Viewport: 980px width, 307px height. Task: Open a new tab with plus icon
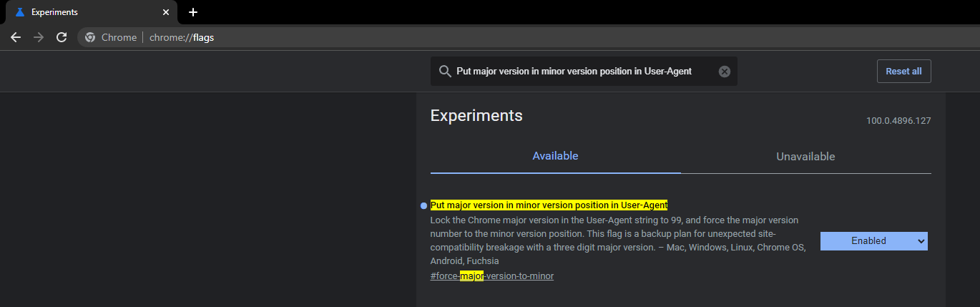(192, 12)
